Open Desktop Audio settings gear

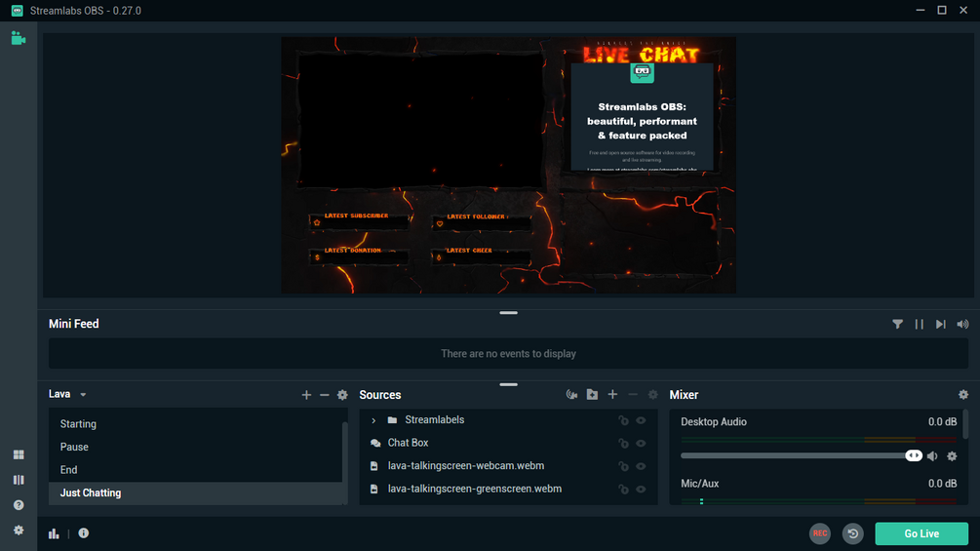952,456
